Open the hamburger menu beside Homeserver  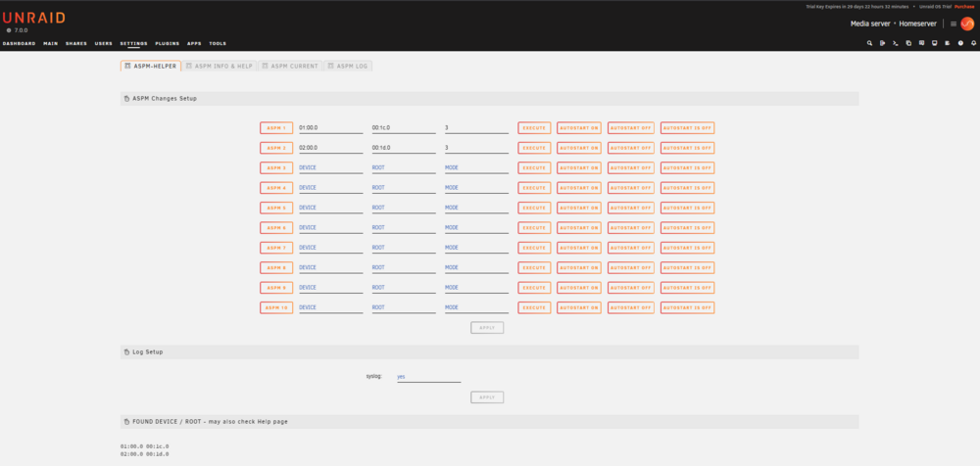[x=954, y=23]
